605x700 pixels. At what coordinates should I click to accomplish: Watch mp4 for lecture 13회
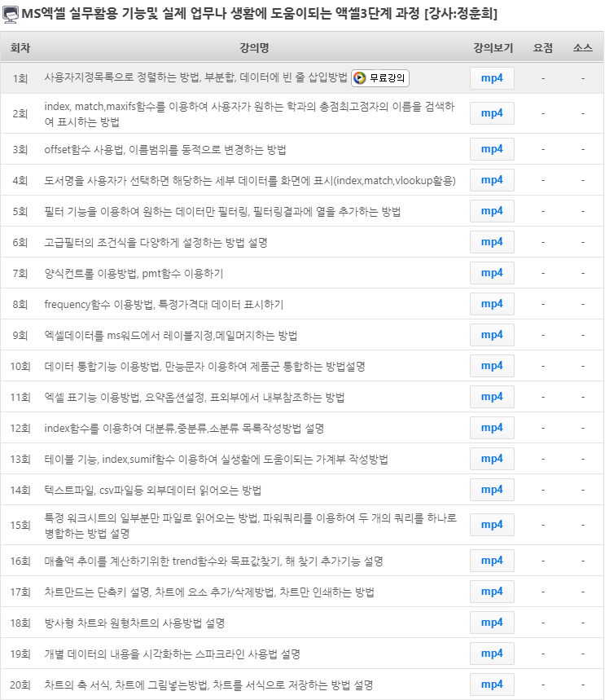click(x=492, y=459)
